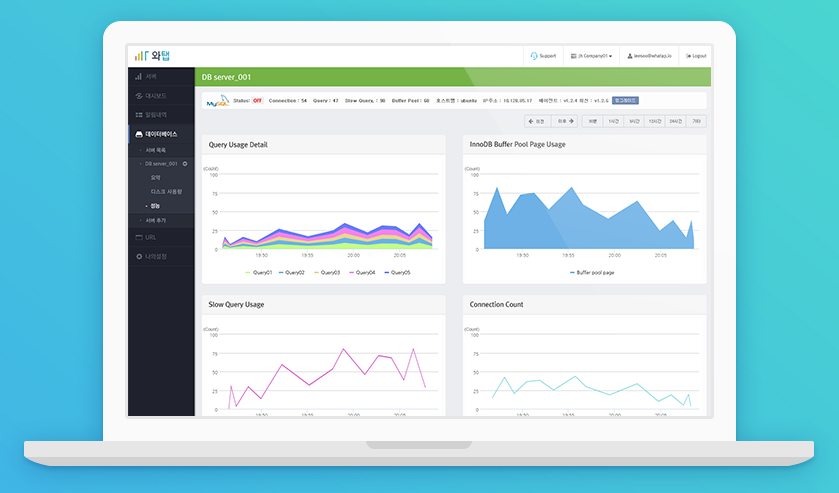Select the 기타 time range option
Screen dimensions: 839x493
[x=696, y=122]
